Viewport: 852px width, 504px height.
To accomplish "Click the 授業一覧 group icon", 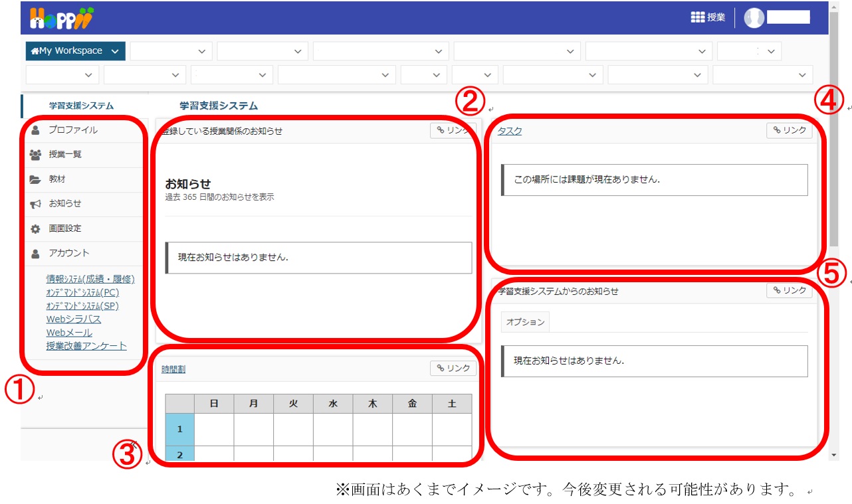I will click(x=35, y=155).
